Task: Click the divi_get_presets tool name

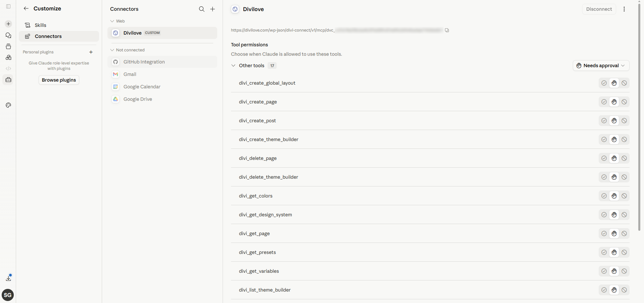Action: [257, 252]
